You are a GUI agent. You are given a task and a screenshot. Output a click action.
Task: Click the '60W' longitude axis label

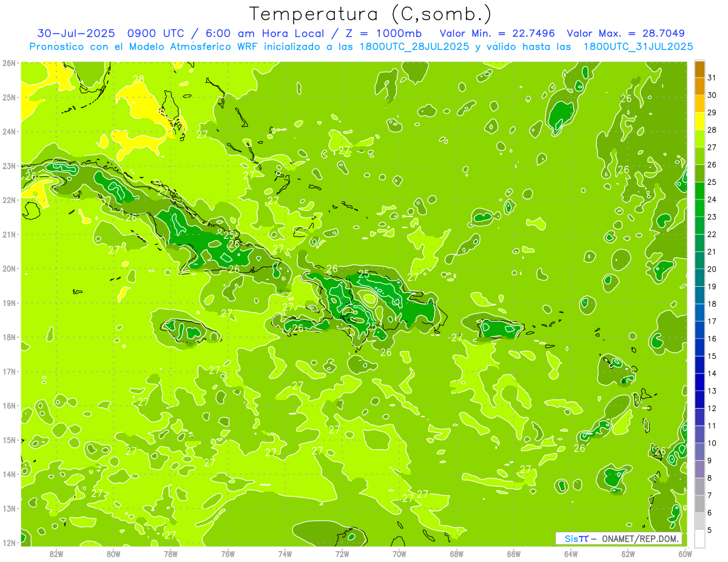[x=685, y=554]
